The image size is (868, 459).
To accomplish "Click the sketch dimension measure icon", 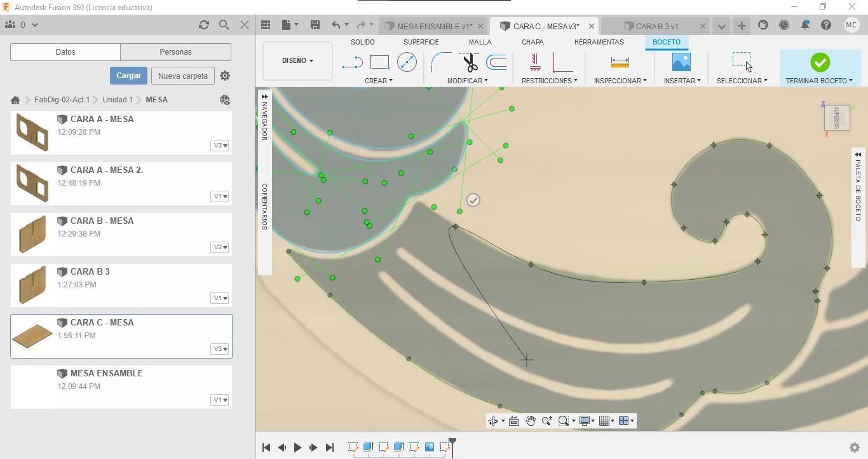I will (x=620, y=62).
